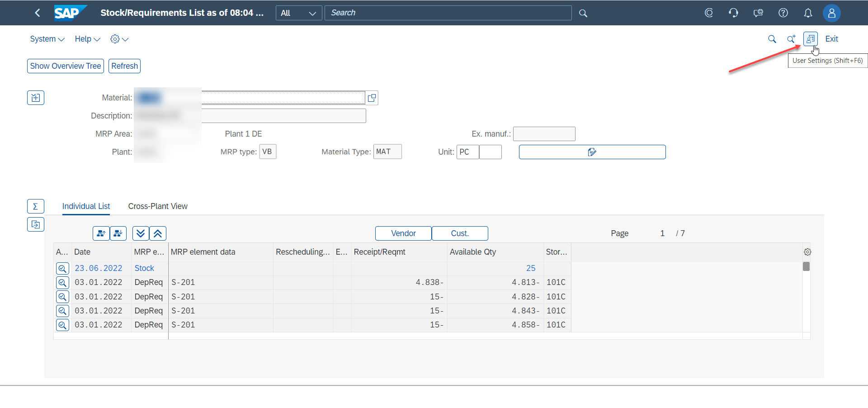Click the second hierarchy icon with down arrow
Screen dimensions: 868x408
pos(118,233)
